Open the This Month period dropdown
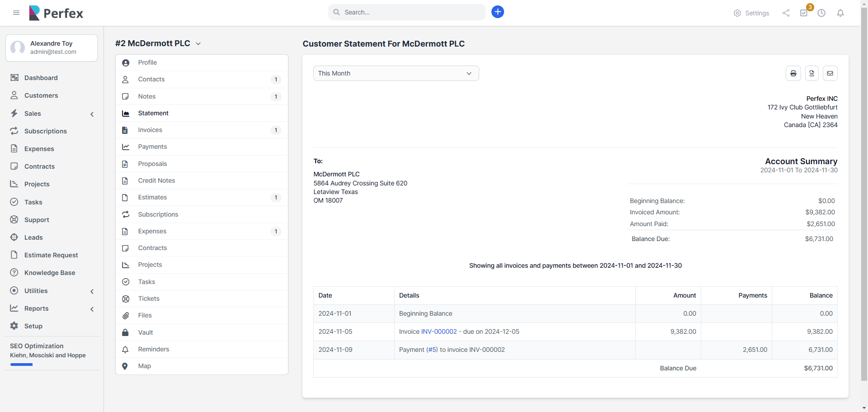 (x=396, y=73)
